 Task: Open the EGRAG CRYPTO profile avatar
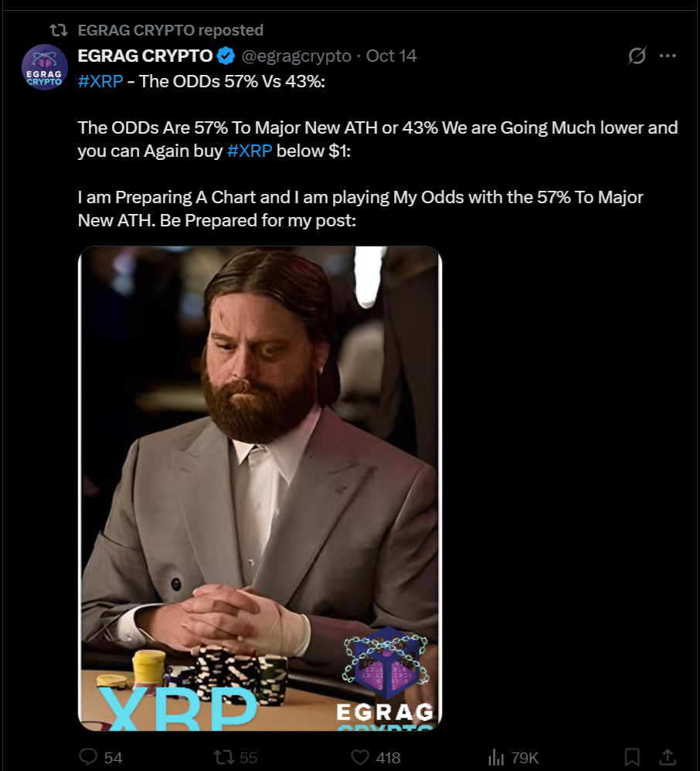(45, 67)
